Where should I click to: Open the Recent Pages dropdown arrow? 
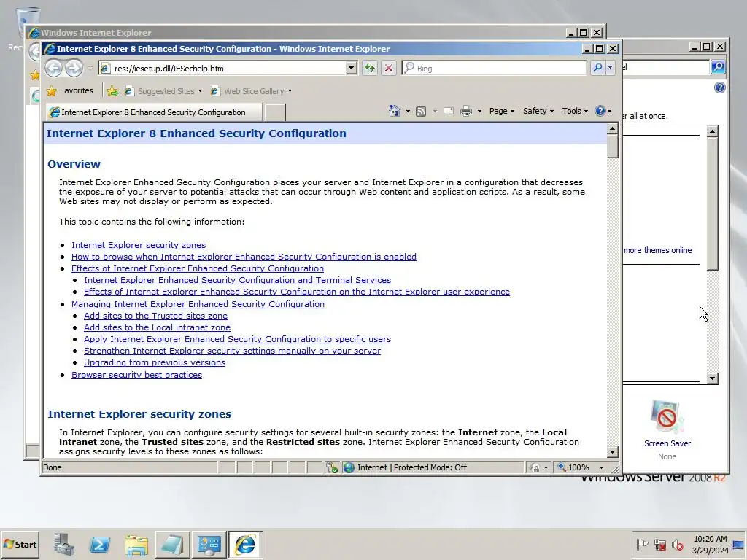point(90,69)
